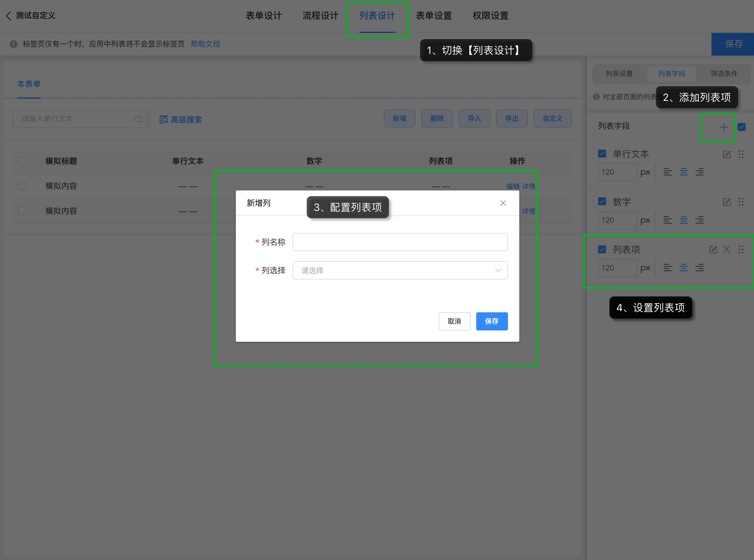Toggle the select-all checkbox beside 列表字段
This screenshot has height=560, width=754.
[x=742, y=127]
